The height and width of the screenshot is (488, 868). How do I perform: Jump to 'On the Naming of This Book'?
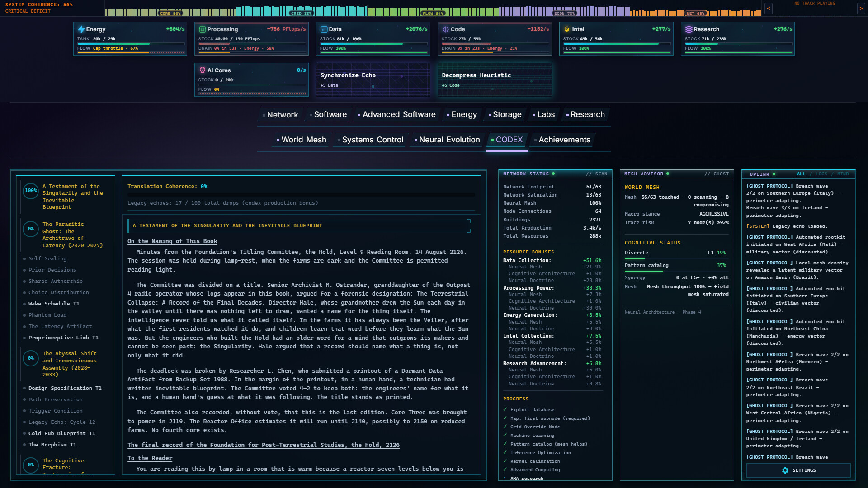click(x=172, y=241)
